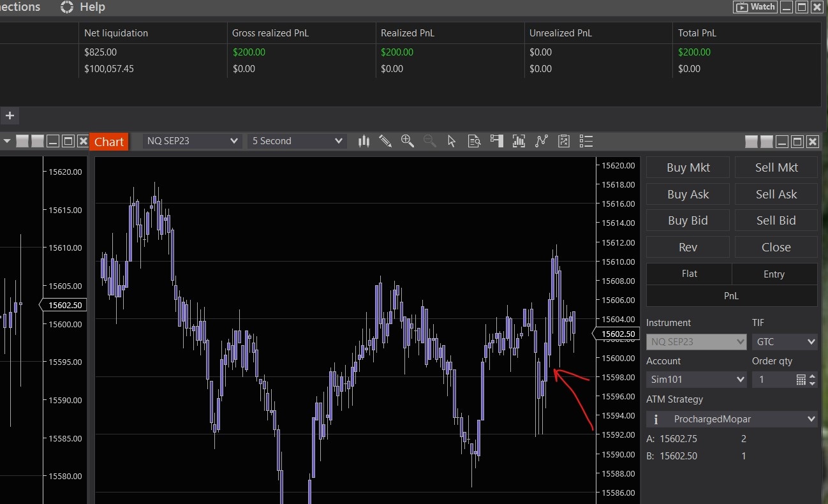This screenshot has width=828, height=504.
Task: Click second link square of NQ SEP23 chart
Action: [x=767, y=142]
